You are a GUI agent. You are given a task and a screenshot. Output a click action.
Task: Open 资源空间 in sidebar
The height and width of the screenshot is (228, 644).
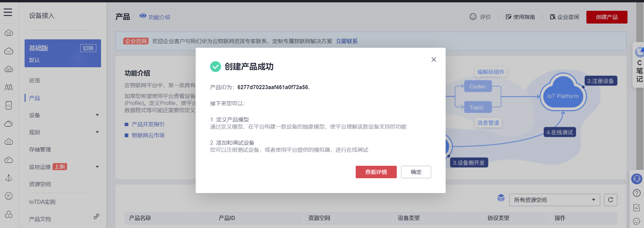coord(40,184)
